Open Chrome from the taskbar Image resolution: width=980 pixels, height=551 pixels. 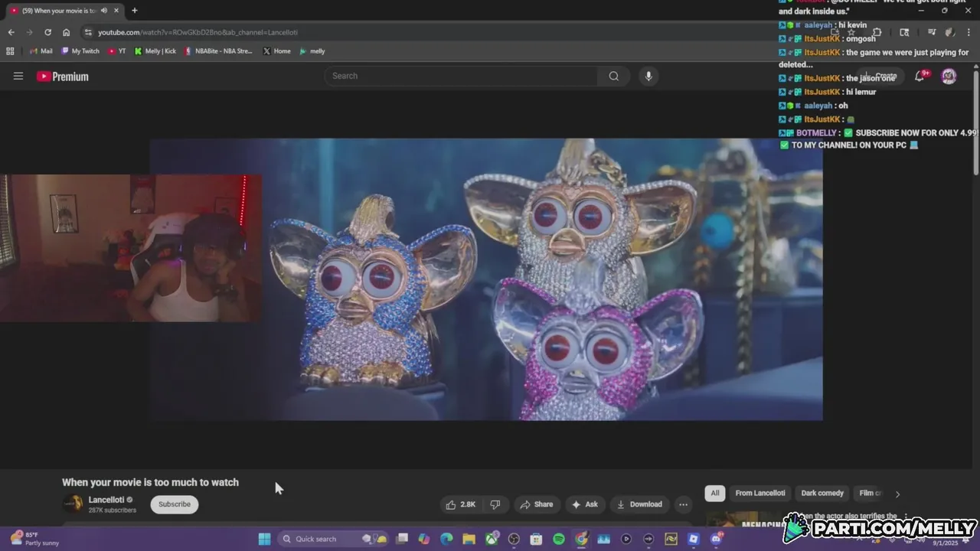(581, 539)
